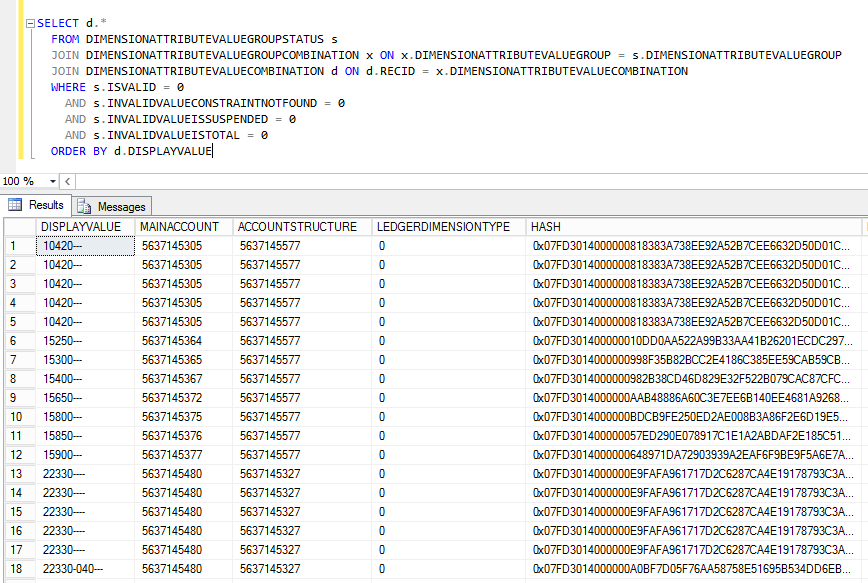Select row 13 by its row header
868x583 pixels.
[x=20, y=474]
